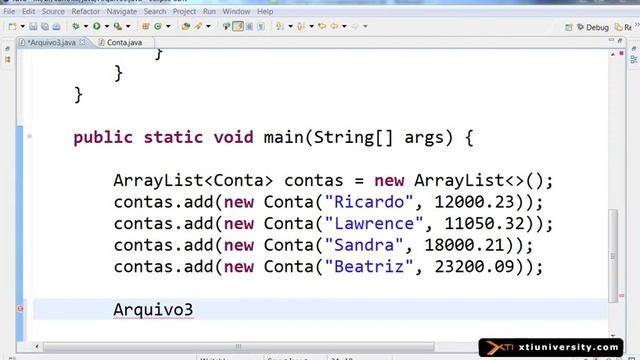Open the File menu

tap(9, 11)
